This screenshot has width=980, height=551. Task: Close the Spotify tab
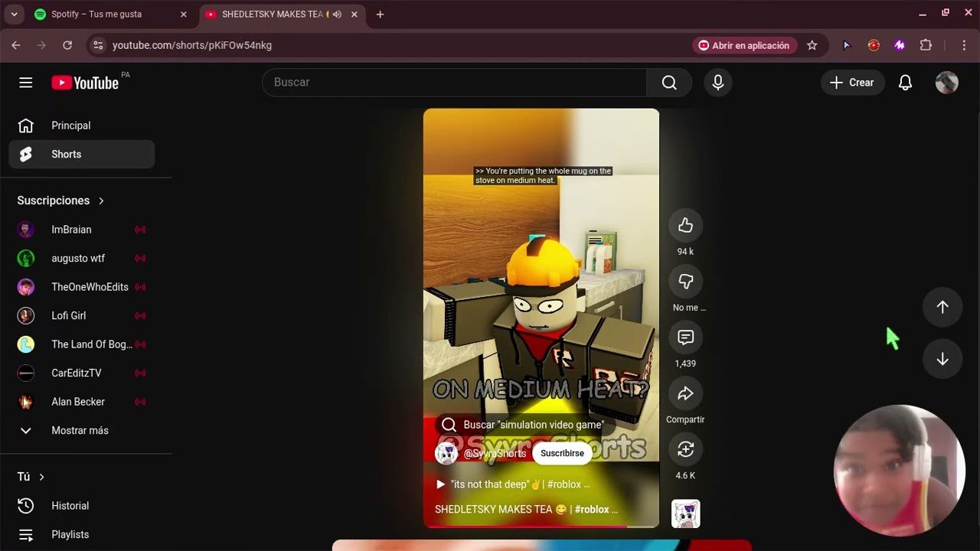coord(184,14)
